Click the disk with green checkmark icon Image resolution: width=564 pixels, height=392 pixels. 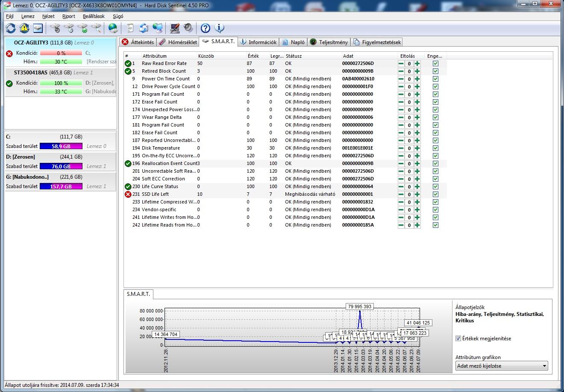coord(82,28)
